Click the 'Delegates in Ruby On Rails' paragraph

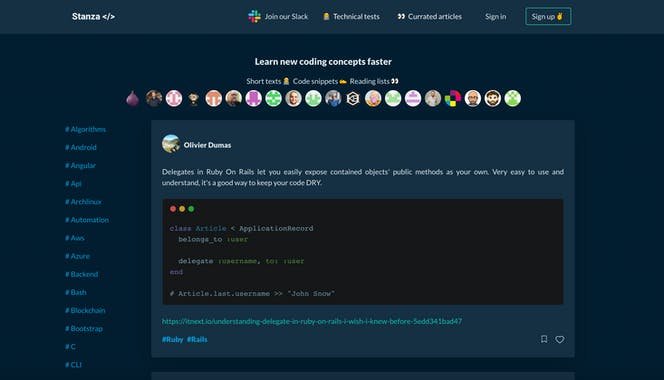click(x=363, y=177)
